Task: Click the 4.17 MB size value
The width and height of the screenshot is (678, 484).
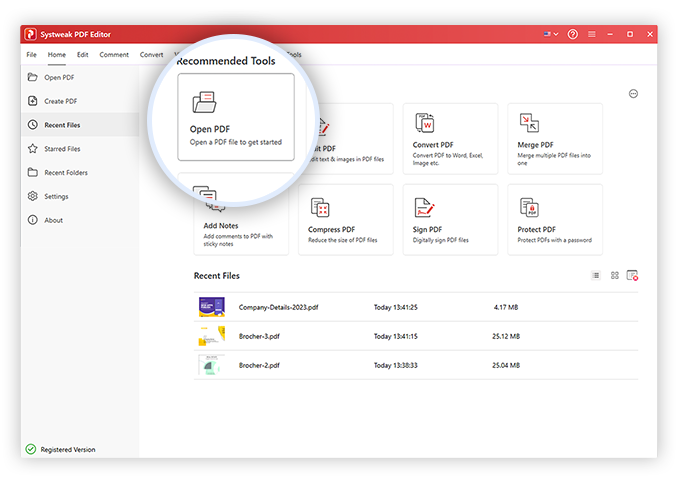Action: pyautogui.click(x=506, y=308)
